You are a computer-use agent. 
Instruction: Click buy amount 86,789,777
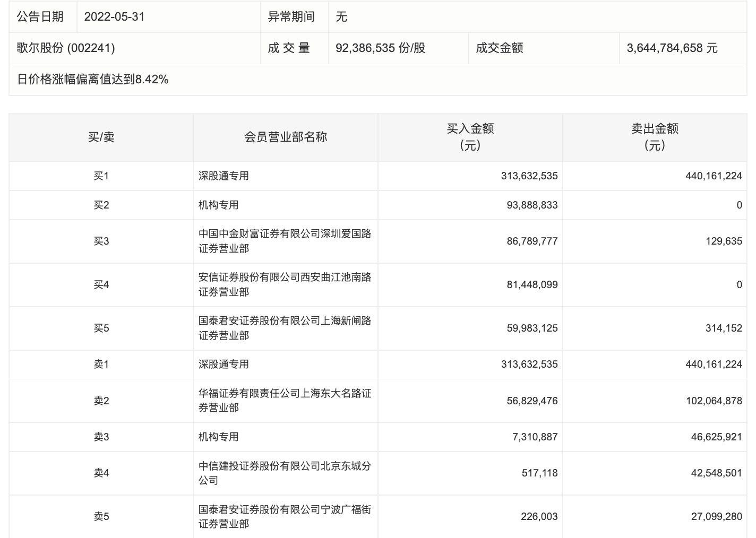click(x=532, y=241)
